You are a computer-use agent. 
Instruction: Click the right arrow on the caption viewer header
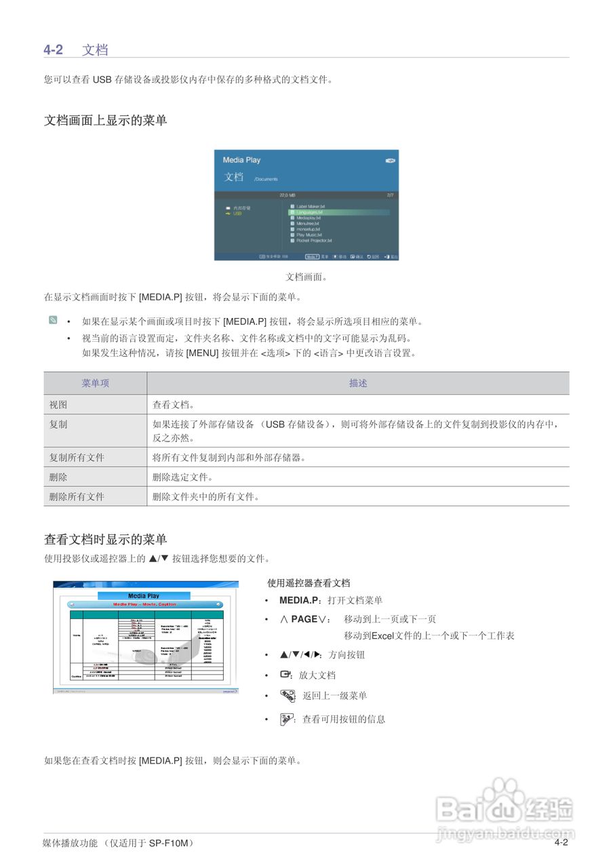coord(218,604)
